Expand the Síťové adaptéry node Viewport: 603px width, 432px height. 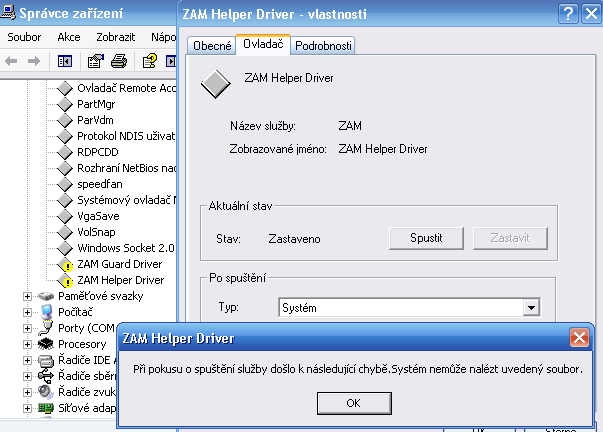[x=27, y=408]
